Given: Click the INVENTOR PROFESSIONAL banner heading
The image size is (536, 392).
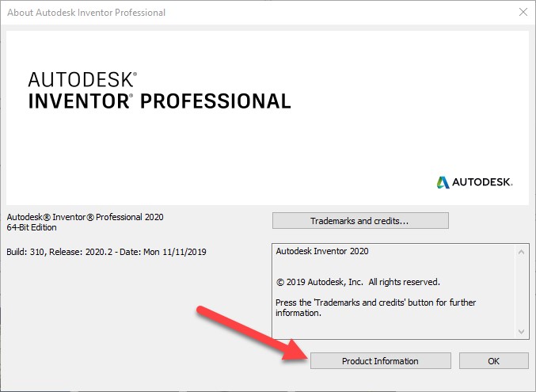Looking at the screenshot, I should (159, 101).
